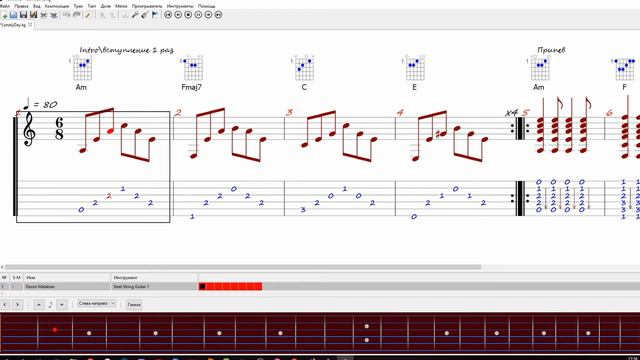This screenshot has width=640, height=360.
Task: Open print preview from the toolbar
Action: [53, 15]
